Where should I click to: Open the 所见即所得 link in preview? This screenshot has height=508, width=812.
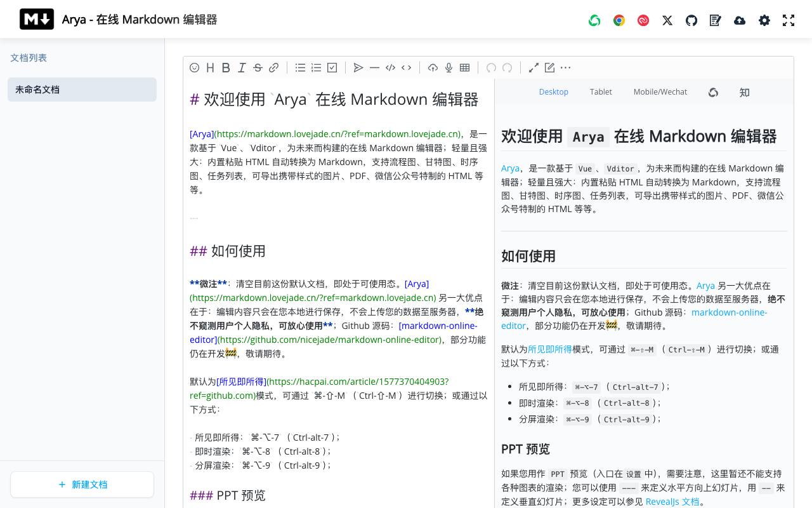coord(550,349)
